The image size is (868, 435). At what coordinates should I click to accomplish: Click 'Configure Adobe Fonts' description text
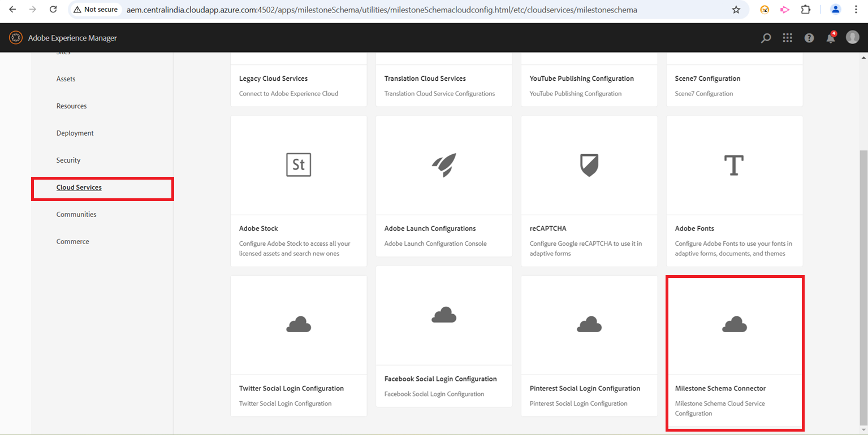[733, 249]
